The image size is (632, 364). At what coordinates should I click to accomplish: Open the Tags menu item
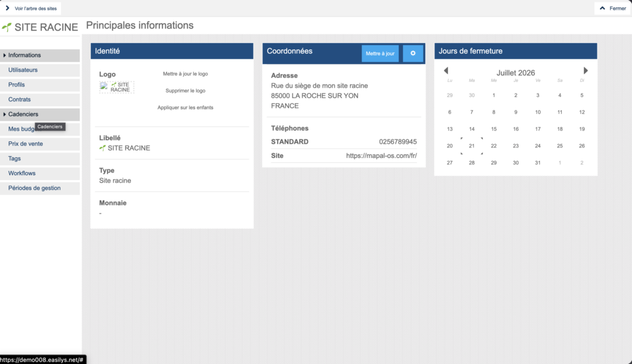tap(40, 159)
